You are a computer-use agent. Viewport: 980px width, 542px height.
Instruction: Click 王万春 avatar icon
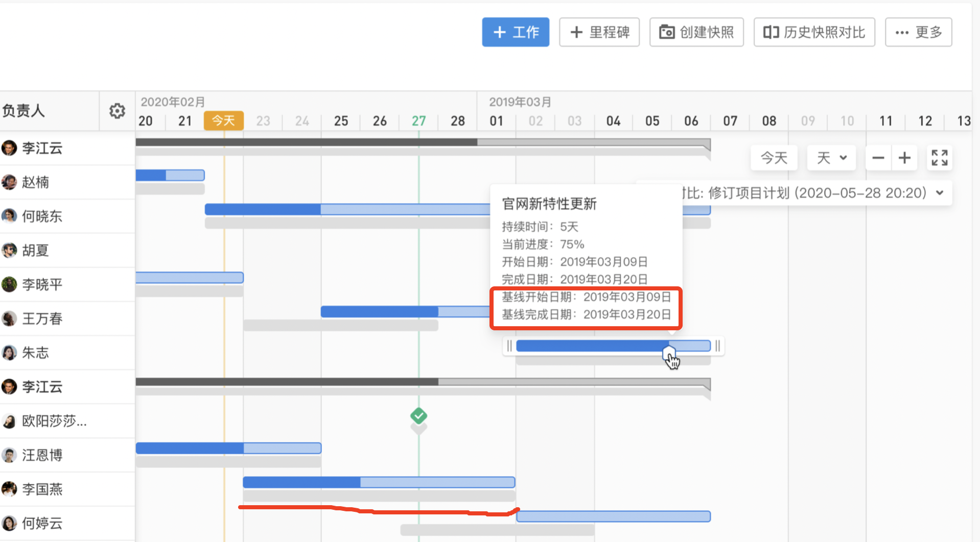[x=9, y=319]
